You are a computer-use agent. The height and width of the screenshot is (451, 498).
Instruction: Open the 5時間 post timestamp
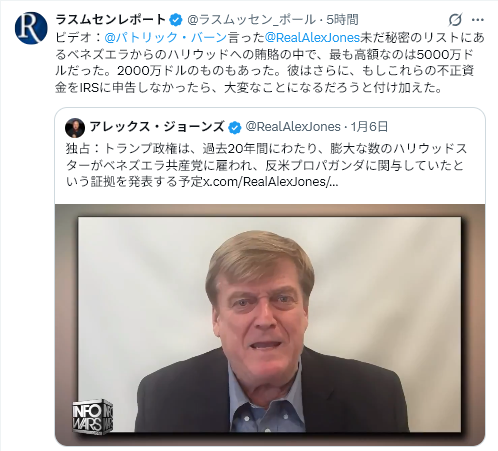(x=342, y=20)
